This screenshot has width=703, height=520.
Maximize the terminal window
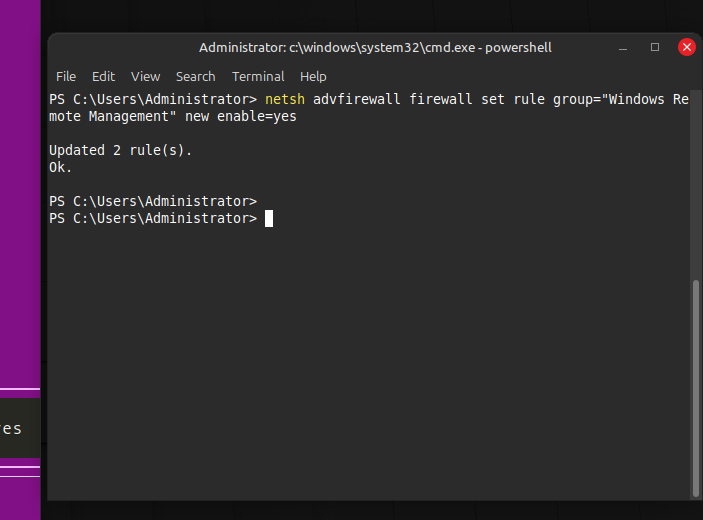click(656, 47)
